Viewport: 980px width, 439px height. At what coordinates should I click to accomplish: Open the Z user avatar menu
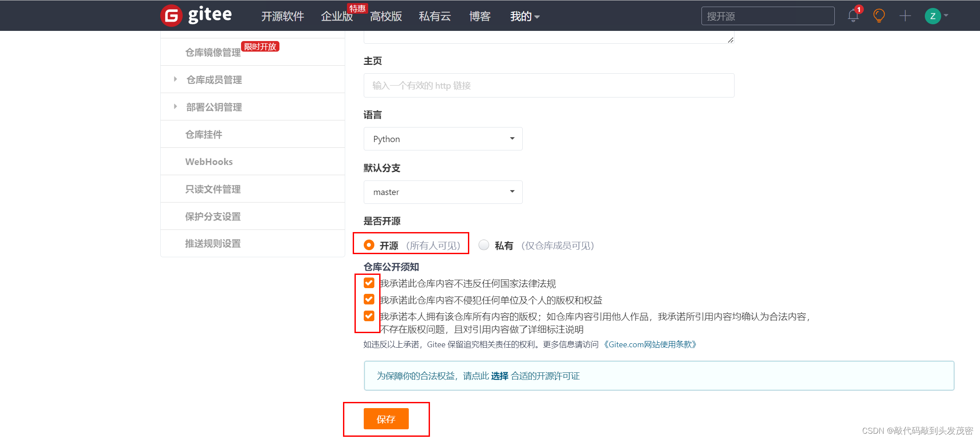pos(932,16)
